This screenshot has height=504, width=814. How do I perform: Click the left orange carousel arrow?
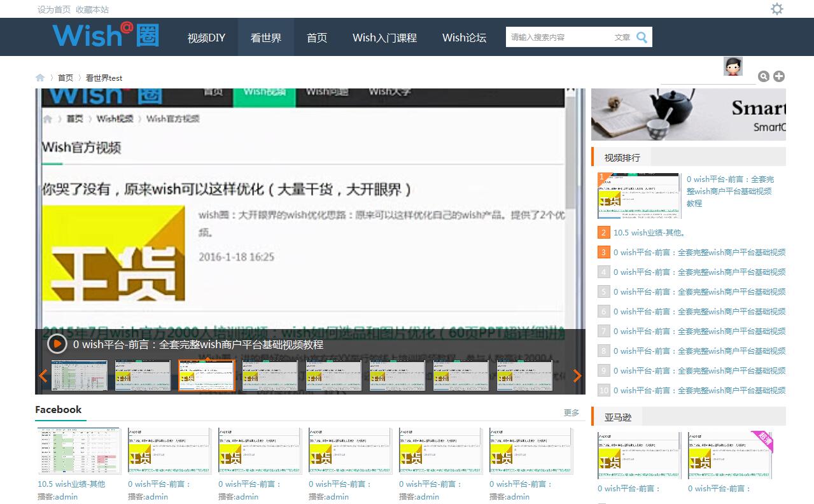[x=43, y=375]
